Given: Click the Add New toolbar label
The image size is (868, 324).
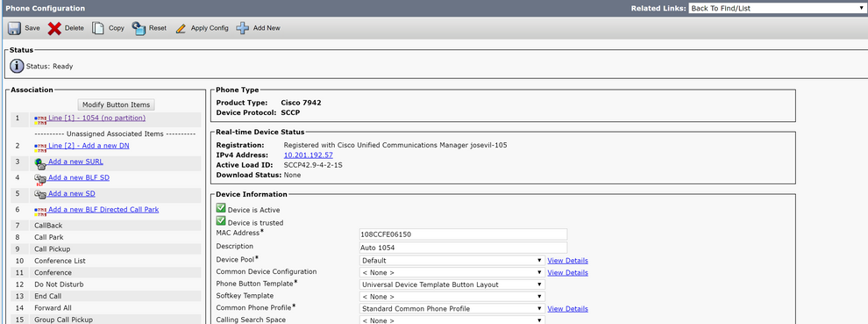Looking at the screenshot, I should point(267,28).
